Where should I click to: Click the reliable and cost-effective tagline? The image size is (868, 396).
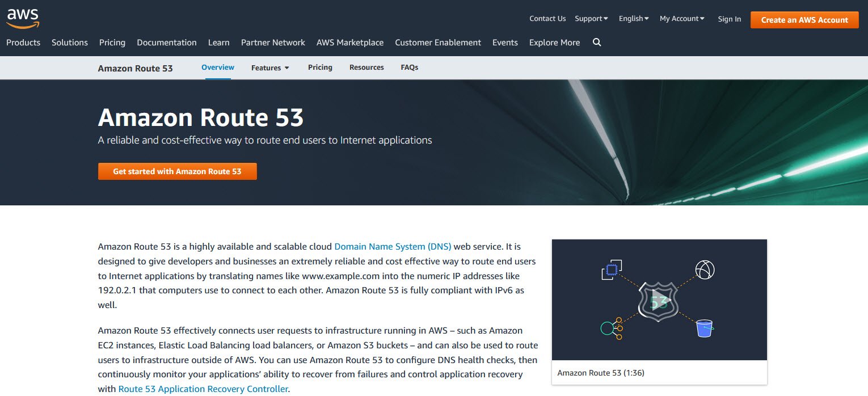[x=265, y=140]
